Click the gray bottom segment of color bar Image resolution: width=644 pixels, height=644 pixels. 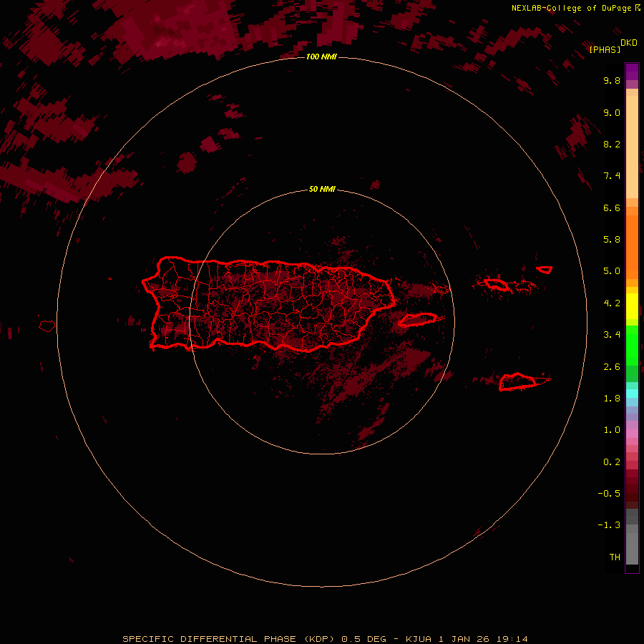[x=632, y=548]
